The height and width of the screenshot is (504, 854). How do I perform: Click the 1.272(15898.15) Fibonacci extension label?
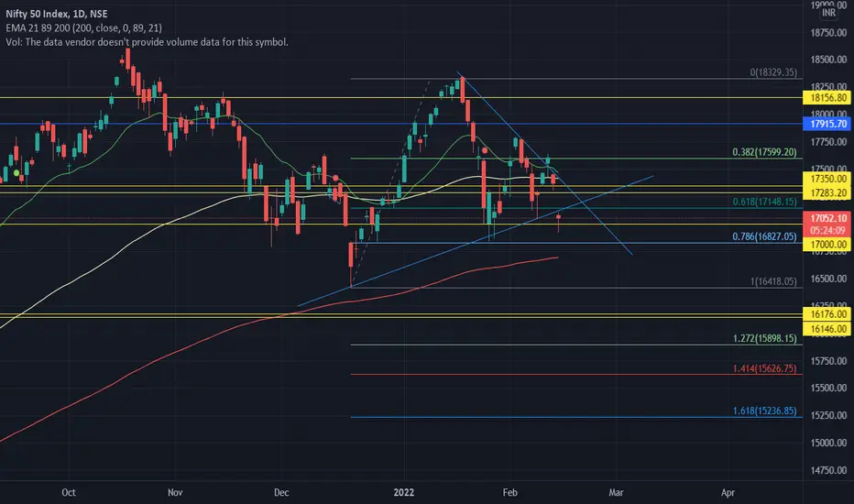(x=764, y=338)
